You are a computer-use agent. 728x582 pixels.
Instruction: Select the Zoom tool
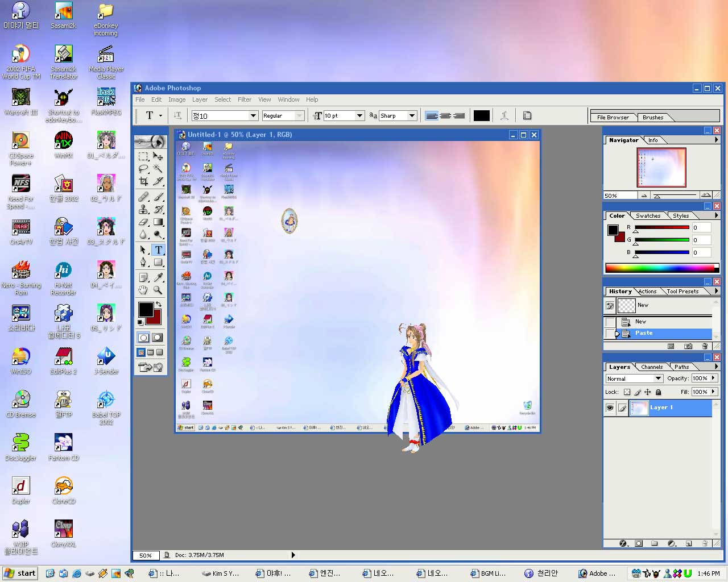click(158, 290)
